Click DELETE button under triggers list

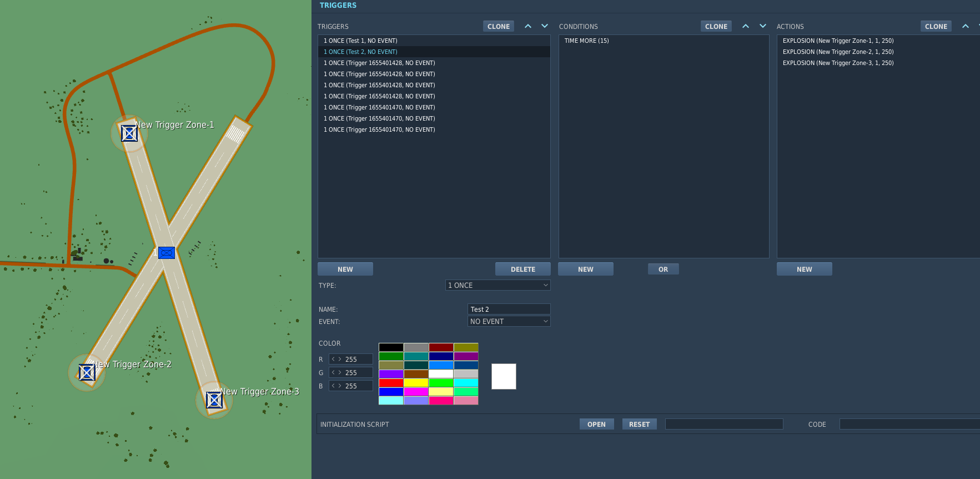(x=523, y=269)
